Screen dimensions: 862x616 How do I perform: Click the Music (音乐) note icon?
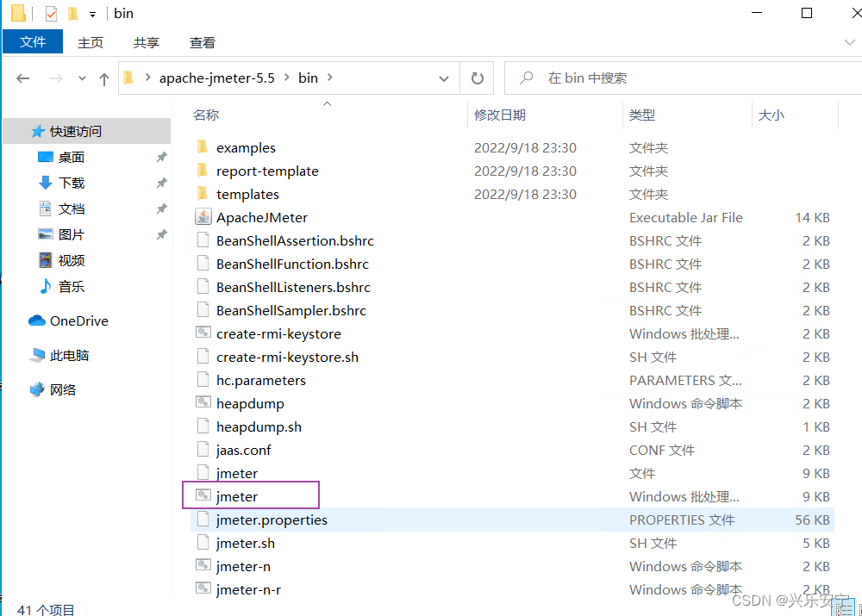coord(46,286)
